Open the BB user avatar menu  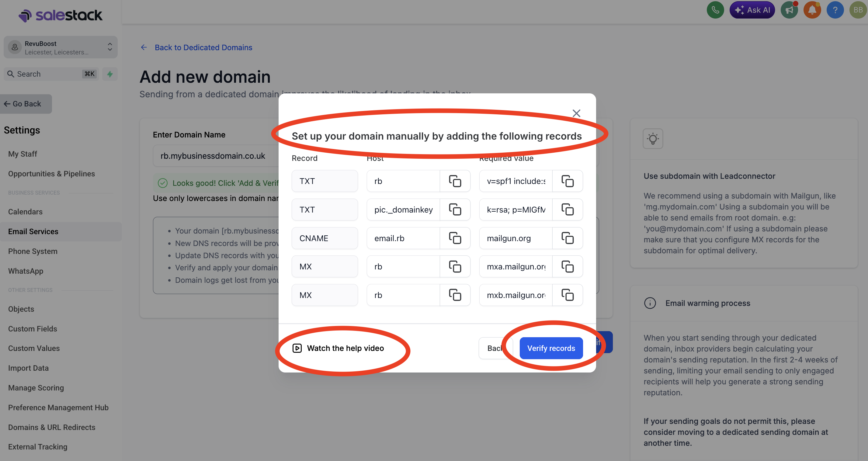(858, 10)
